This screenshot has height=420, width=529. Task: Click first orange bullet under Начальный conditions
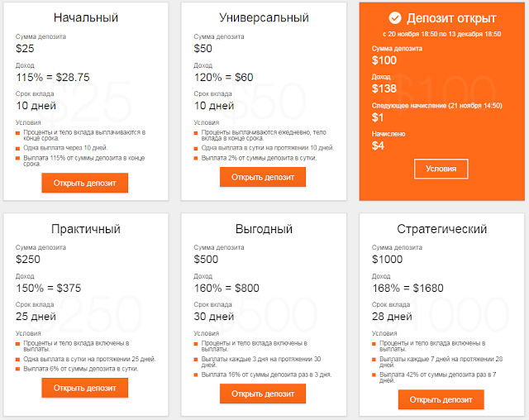(18, 133)
